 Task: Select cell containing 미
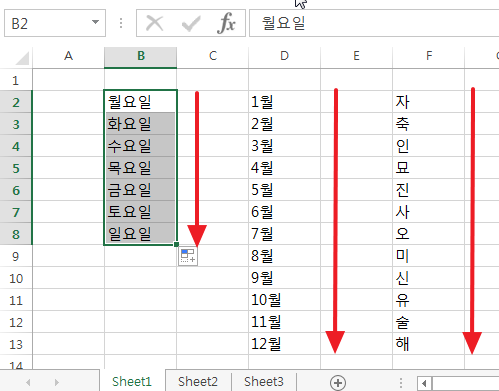coord(429,256)
